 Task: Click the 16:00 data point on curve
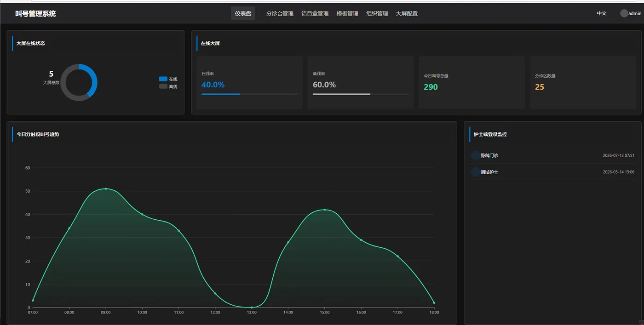point(361,240)
